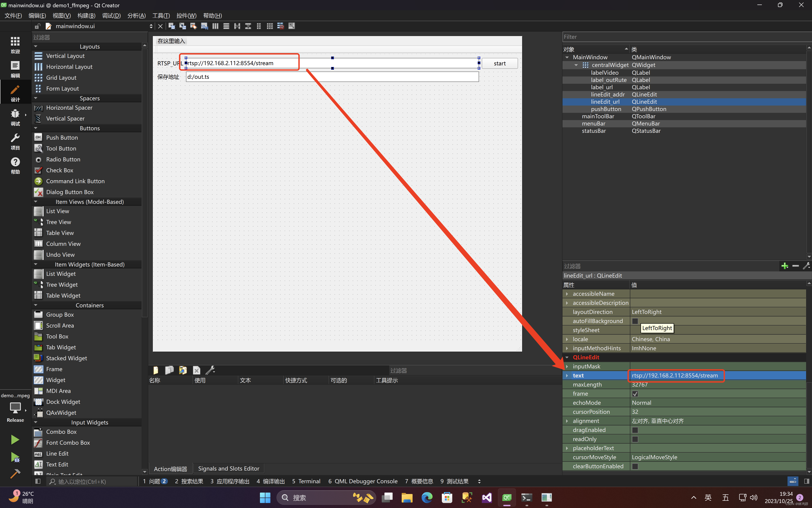Open the 构建(B) menu

coord(86,15)
